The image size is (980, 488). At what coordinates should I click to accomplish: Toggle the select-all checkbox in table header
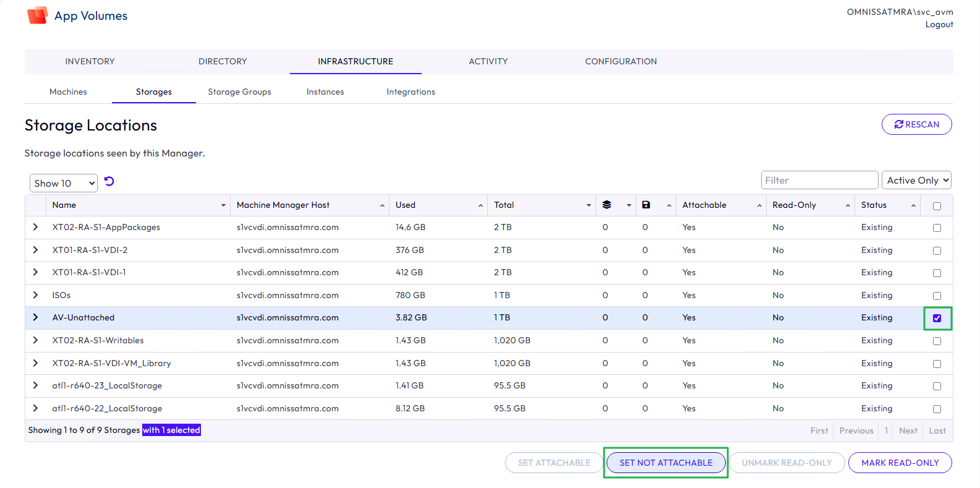pyautogui.click(x=937, y=206)
